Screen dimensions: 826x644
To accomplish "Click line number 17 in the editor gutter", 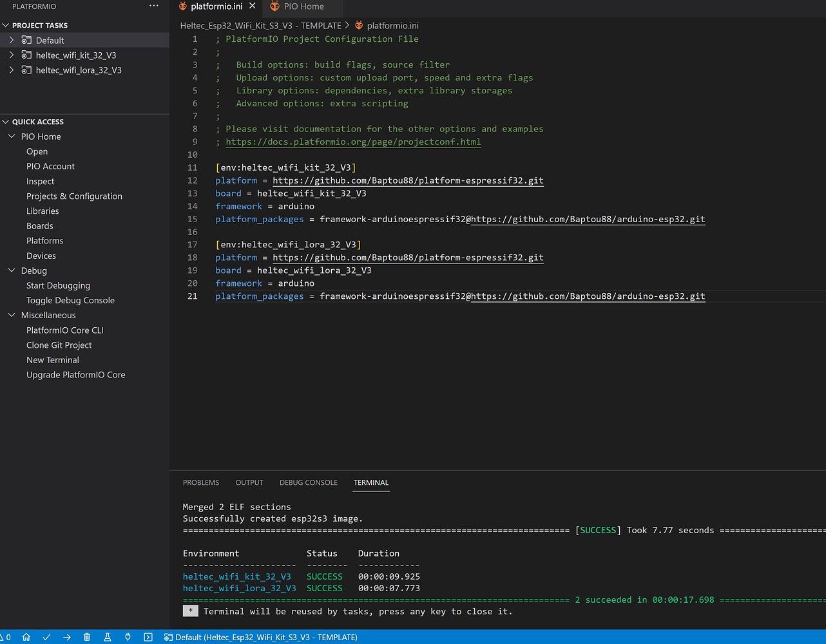I will pos(192,245).
